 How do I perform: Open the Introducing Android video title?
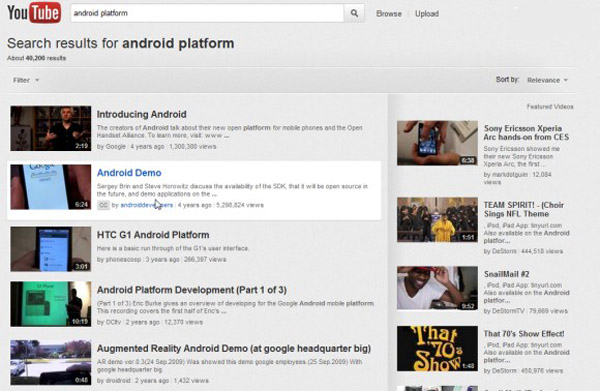pos(142,114)
